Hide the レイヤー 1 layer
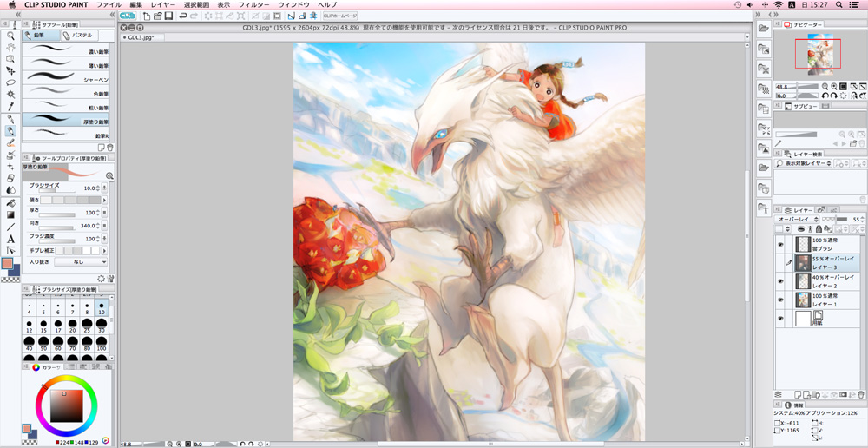The height and width of the screenshot is (448, 868). [x=780, y=300]
